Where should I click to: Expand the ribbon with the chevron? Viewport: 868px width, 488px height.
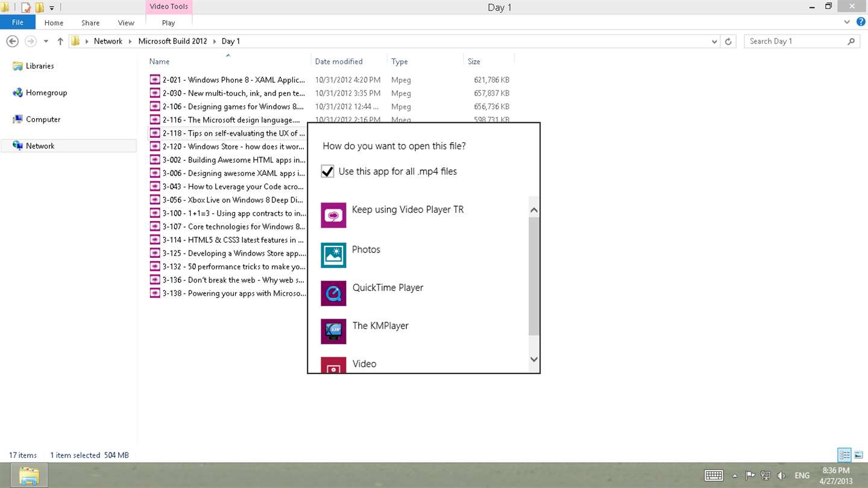pyautogui.click(x=847, y=22)
